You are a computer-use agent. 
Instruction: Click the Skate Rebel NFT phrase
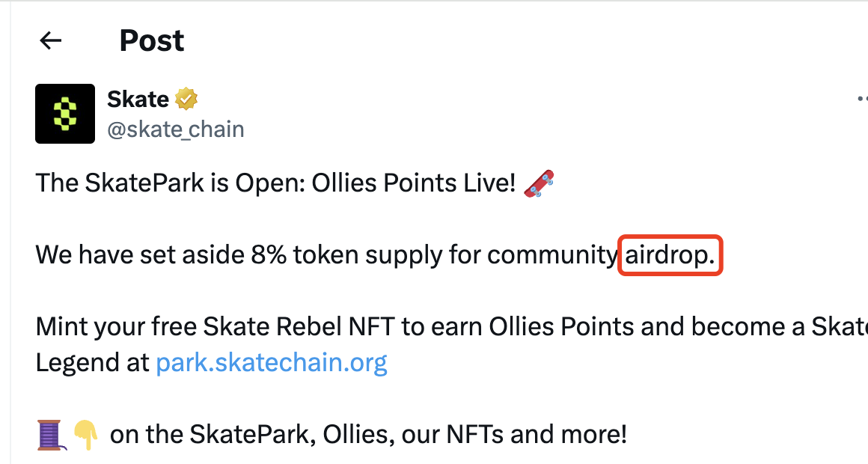point(299,327)
